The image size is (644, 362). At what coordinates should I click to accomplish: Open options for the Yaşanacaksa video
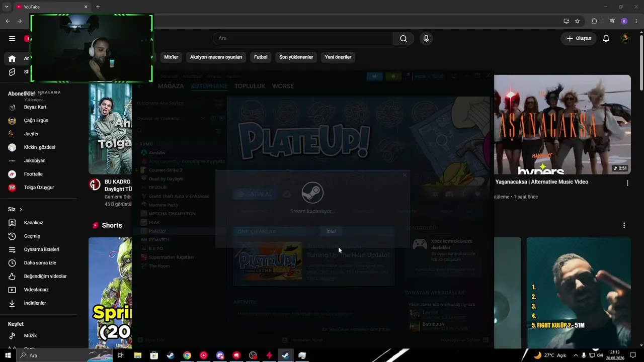point(627,183)
